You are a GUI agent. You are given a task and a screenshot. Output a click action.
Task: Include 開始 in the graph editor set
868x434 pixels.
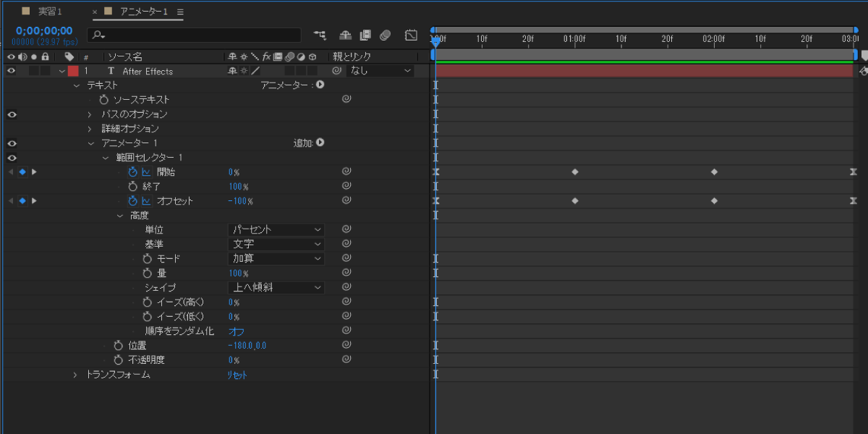[x=145, y=172]
